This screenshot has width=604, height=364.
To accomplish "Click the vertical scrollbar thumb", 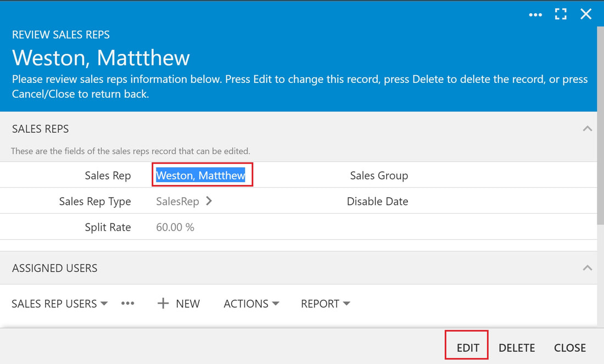I will 601,125.
